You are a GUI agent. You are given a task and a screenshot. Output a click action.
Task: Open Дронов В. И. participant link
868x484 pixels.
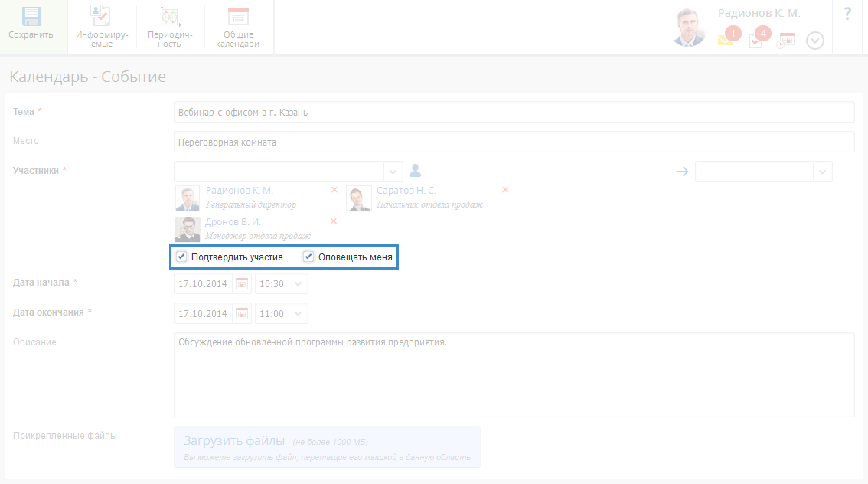coord(233,221)
